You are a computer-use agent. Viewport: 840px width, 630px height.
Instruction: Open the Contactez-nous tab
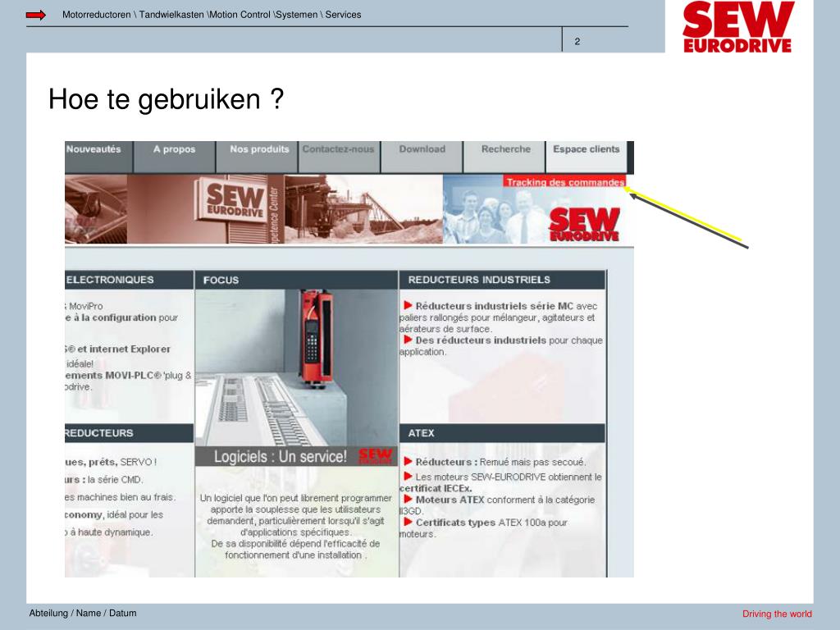pyautogui.click(x=339, y=157)
